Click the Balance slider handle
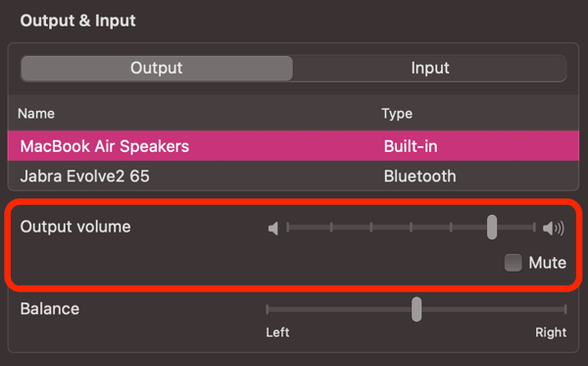This screenshot has width=588, height=366. [x=416, y=309]
